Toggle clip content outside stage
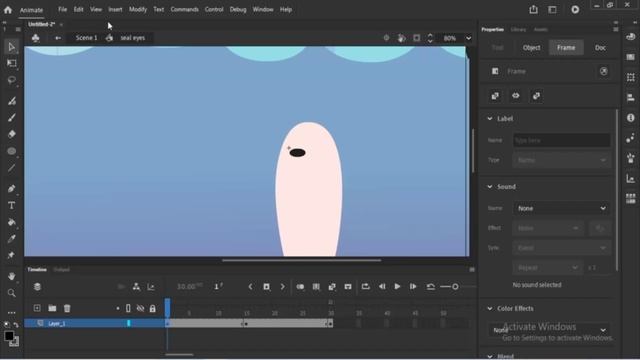Image resolution: width=640 pixels, height=360 pixels. [416, 38]
